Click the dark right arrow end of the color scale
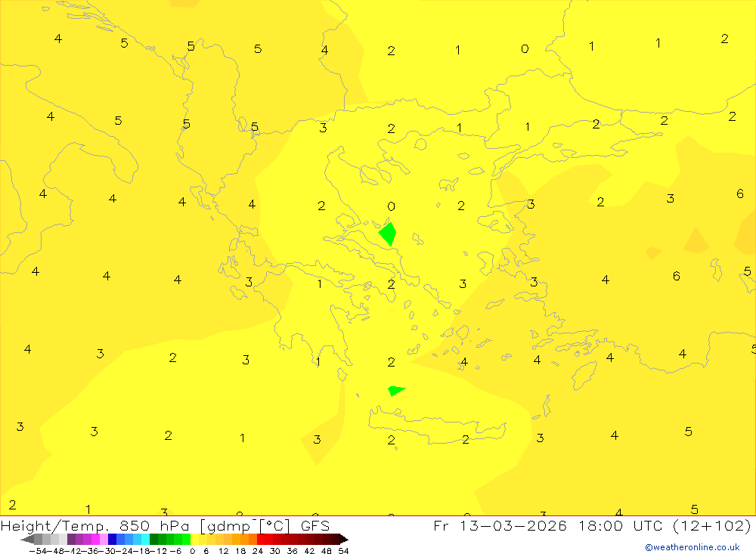756x554 pixels. tap(344, 539)
